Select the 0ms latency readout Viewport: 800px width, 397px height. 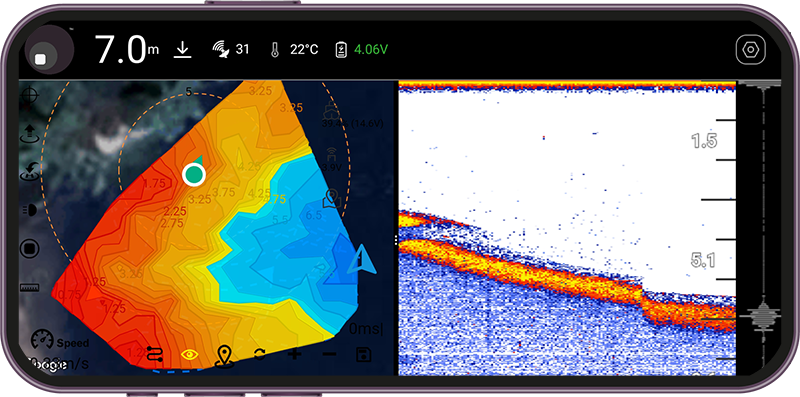click(x=366, y=329)
